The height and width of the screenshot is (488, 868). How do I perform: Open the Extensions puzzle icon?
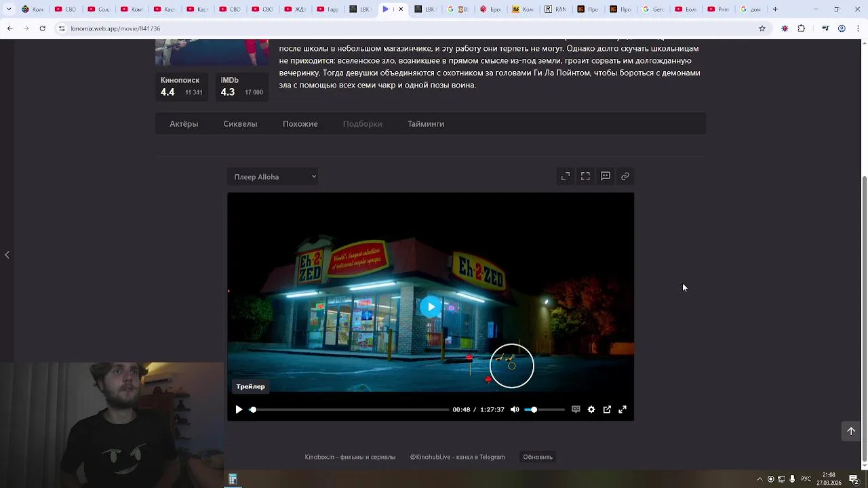click(802, 28)
